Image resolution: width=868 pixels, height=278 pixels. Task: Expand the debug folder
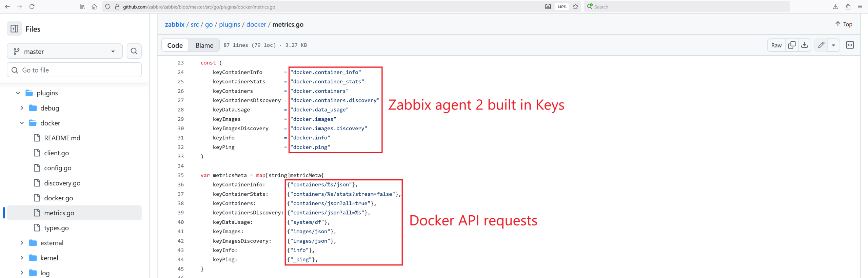(22, 108)
